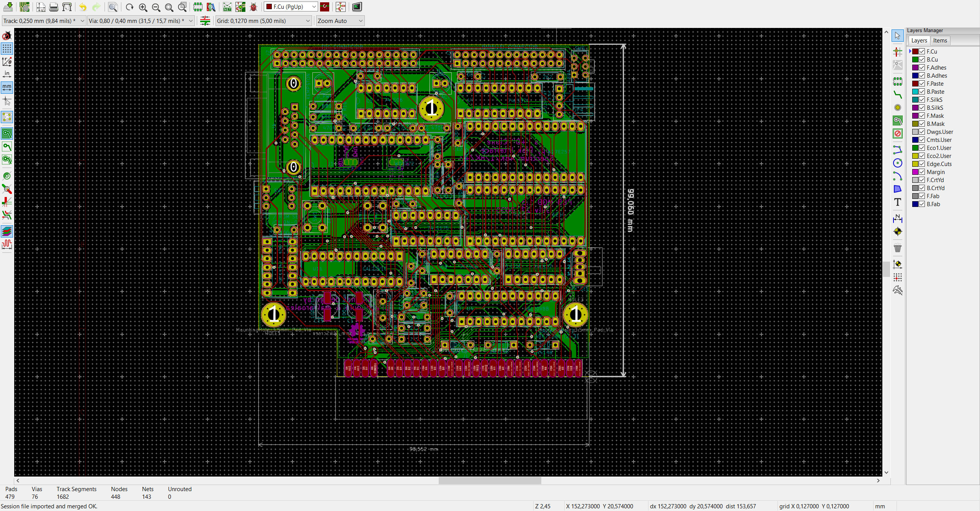The width and height of the screenshot is (980, 511).
Task: Toggle grid display in the left toolbar
Action: click(7, 49)
